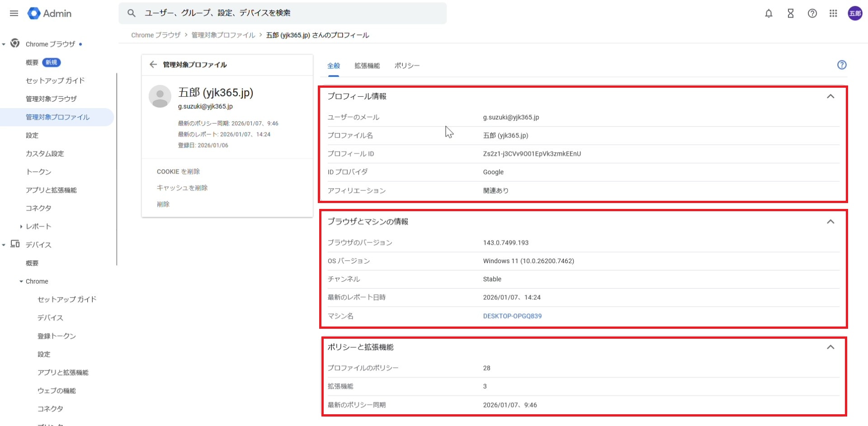Click the Google Admin logo

coord(49,14)
